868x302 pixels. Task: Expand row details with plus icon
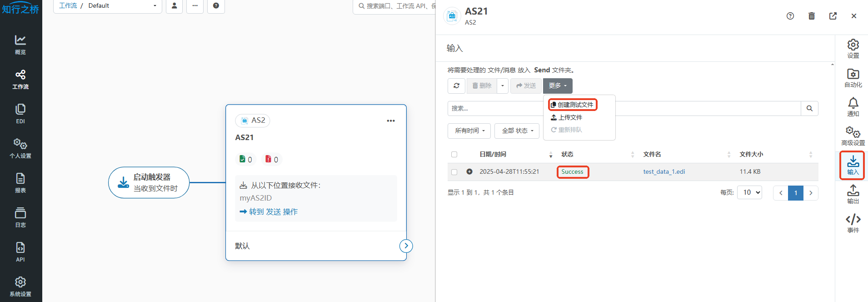click(x=469, y=171)
